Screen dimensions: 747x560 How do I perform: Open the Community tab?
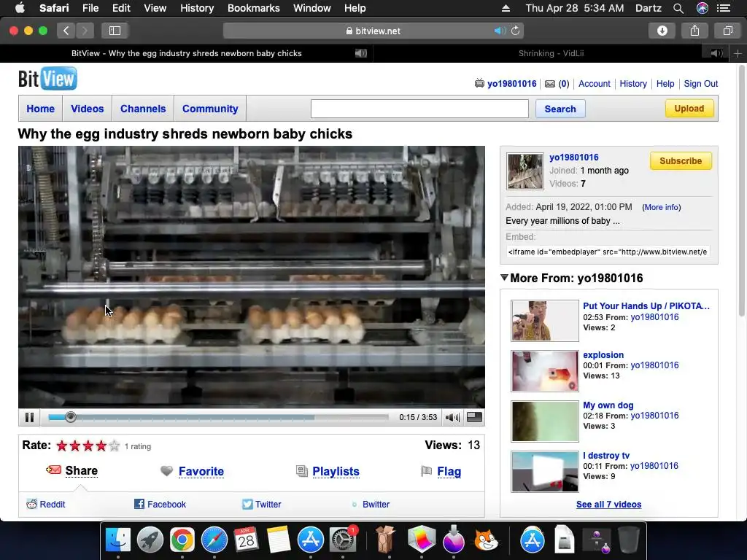click(210, 109)
